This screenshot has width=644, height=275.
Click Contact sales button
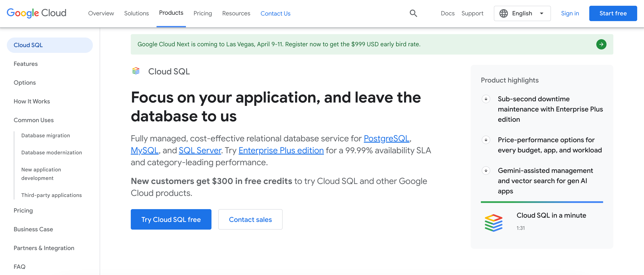tap(250, 219)
